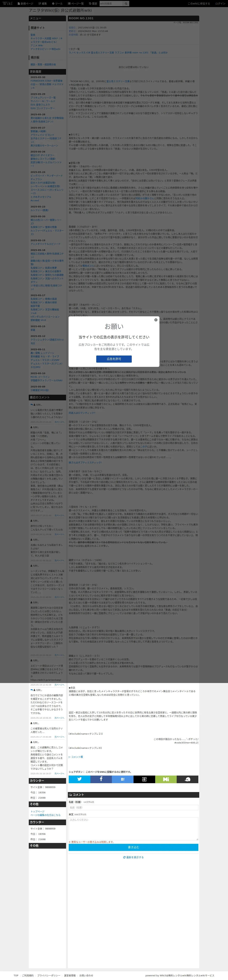Click このwikiに参加する link

(x=199, y=3)
